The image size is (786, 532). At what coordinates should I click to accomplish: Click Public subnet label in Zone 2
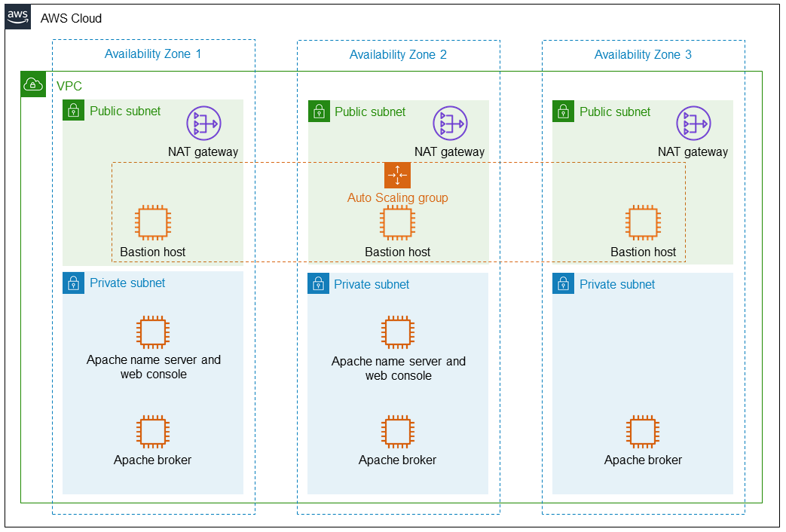pos(371,112)
